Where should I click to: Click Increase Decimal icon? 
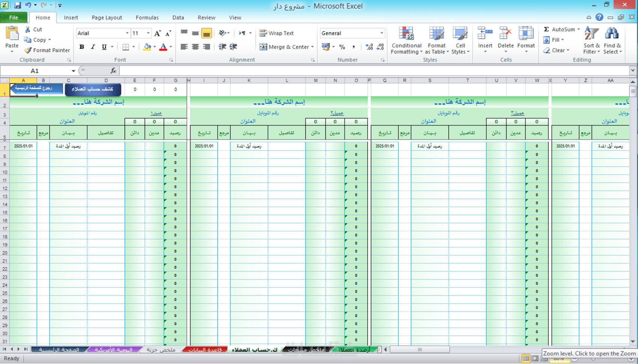(369, 47)
